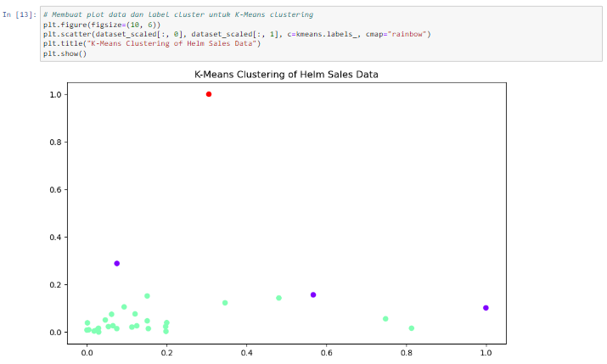Click the plt.scatter code line

click(237, 34)
